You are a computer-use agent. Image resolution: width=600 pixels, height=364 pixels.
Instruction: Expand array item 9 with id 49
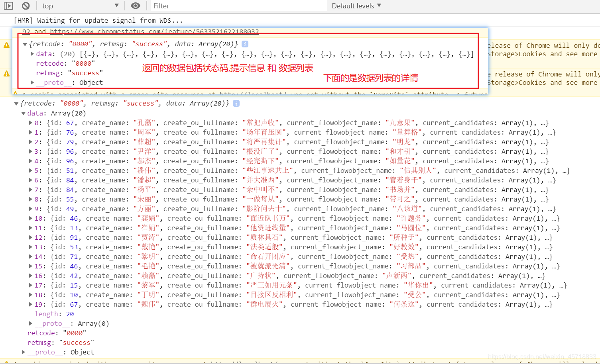click(x=31, y=209)
